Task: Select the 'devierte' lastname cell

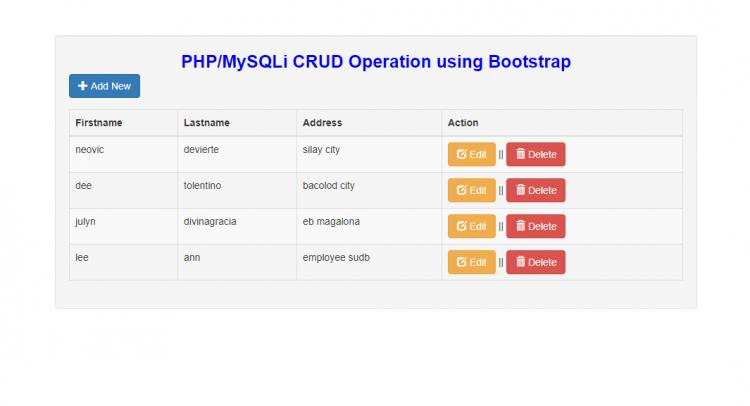Action: coord(237,154)
